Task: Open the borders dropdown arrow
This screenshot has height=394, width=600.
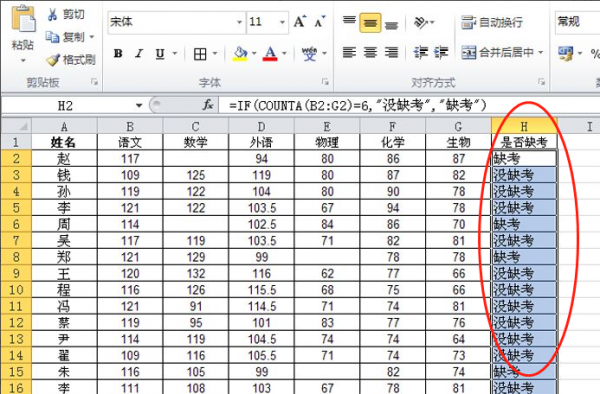Action: pos(215,53)
